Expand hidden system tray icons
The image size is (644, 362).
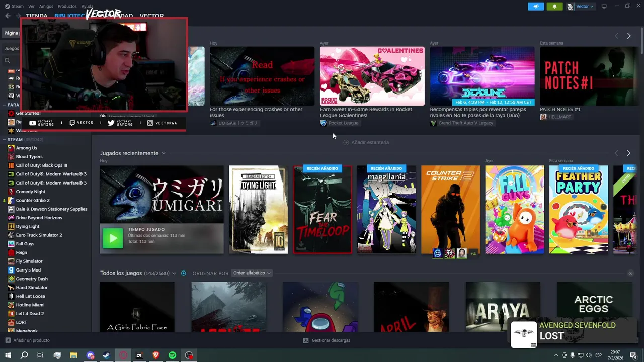pos(556,355)
